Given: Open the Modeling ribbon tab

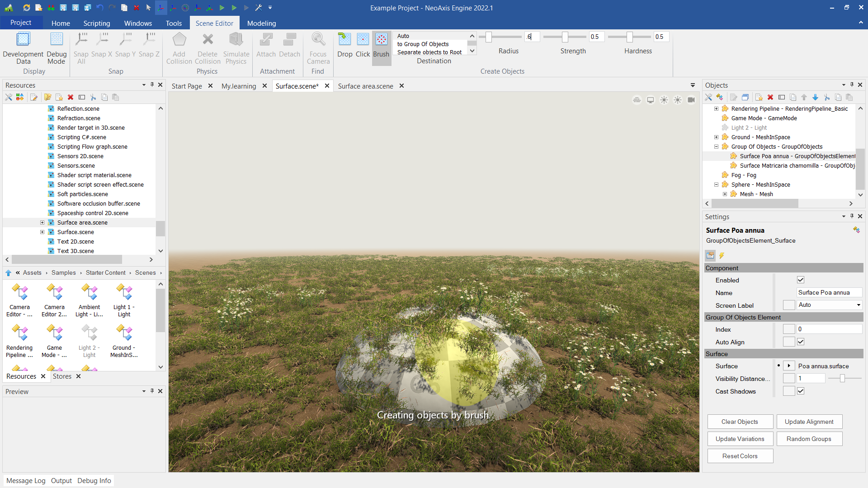Looking at the screenshot, I should [261, 23].
